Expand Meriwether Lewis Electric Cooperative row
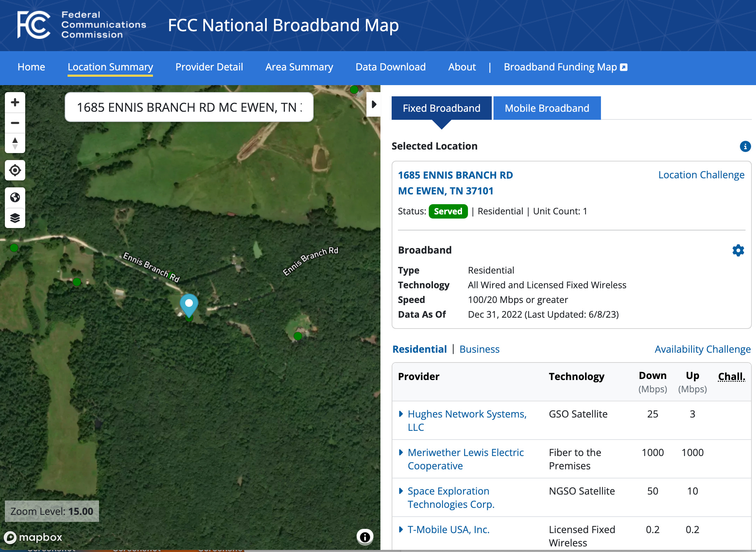The width and height of the screenshot is (756, 552). coord(401,453)
